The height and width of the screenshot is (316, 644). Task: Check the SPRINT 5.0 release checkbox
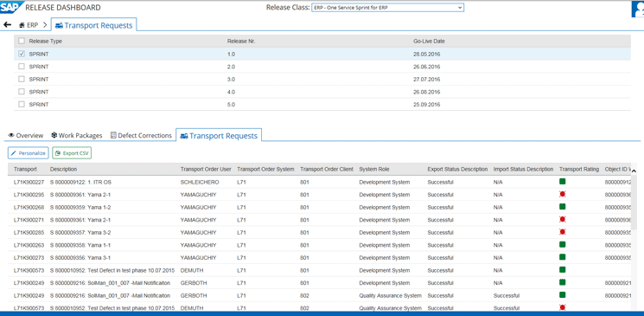(x=22, y=105)
